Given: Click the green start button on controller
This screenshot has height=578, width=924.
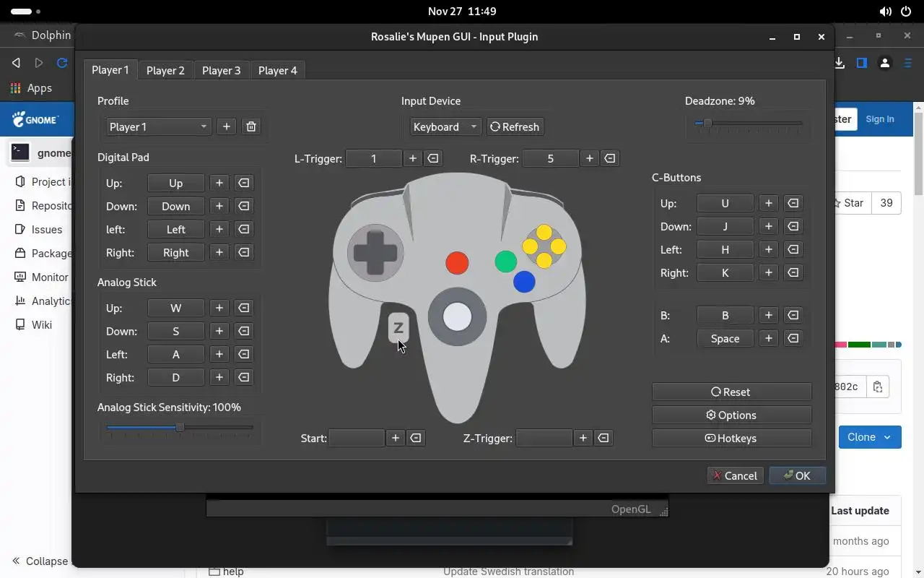Looking at the screenshot, I should (506, 262).
